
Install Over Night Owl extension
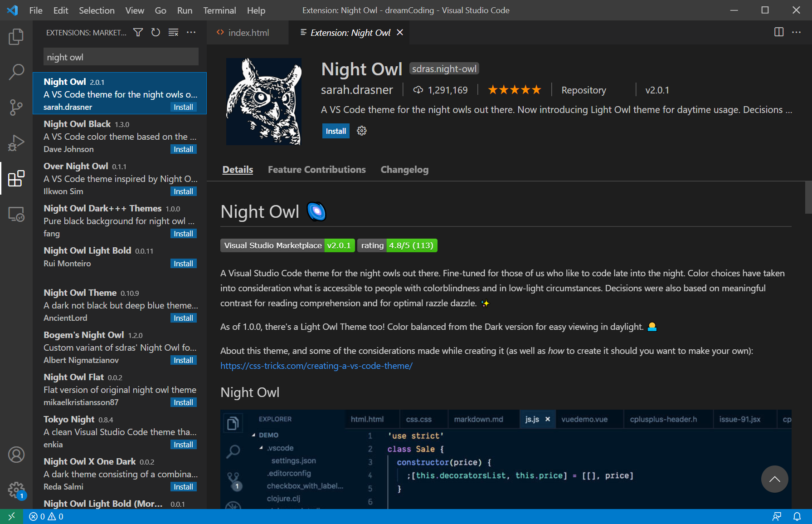[184, 191]
